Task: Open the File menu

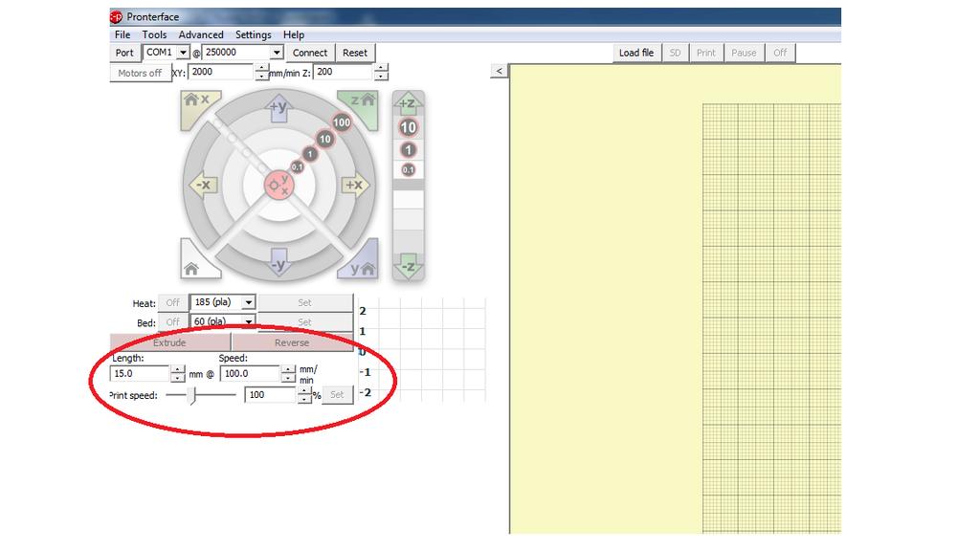Action: (122, 35)
